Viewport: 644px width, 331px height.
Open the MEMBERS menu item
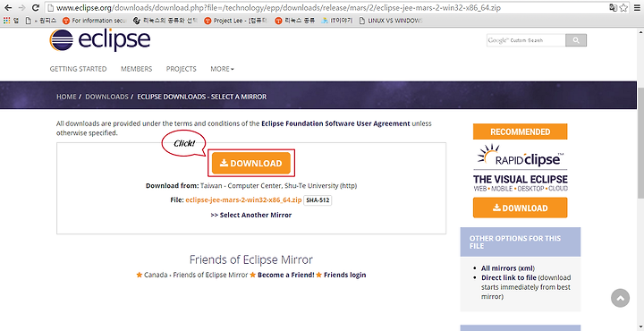(136, 69)
